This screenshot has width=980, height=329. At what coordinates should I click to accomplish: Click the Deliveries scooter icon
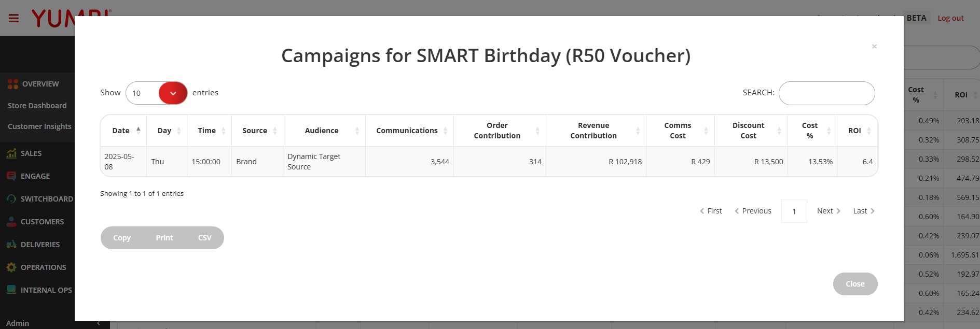(11, 245)
